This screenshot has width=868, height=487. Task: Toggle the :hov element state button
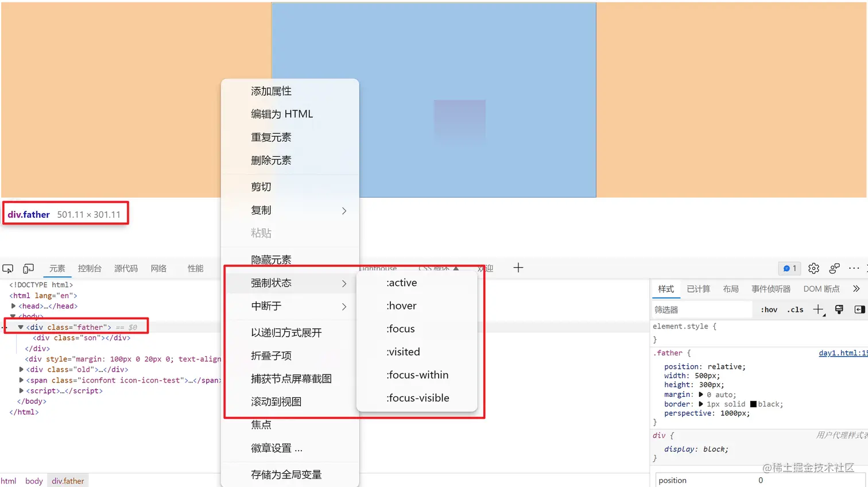pyautogui.click(x=769, y=310)
